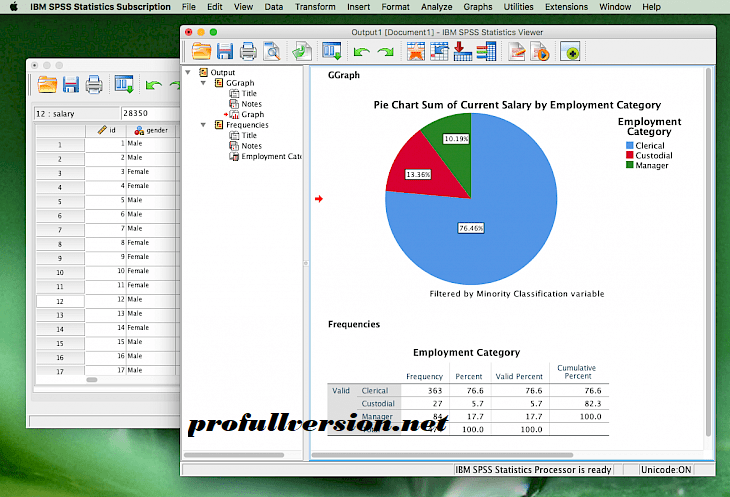Viewport: 730px width, 497px height.
Task: Redo action in Viewer toolbar
Action: tap(385, 52)
